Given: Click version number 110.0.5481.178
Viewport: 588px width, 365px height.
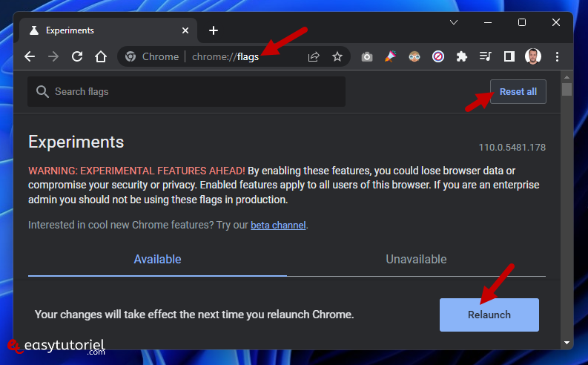Looking at the screenshot, I should (x=512, y=148).
